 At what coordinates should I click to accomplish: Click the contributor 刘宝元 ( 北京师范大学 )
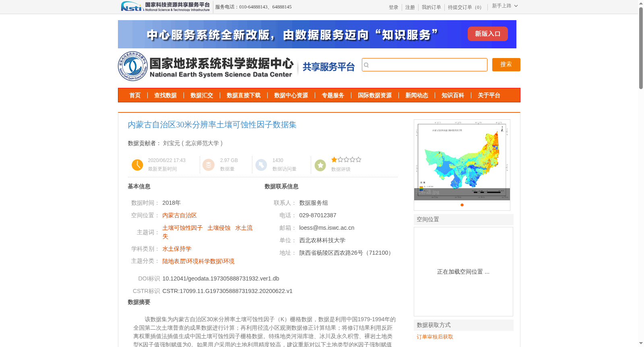[x=193, y=143]
